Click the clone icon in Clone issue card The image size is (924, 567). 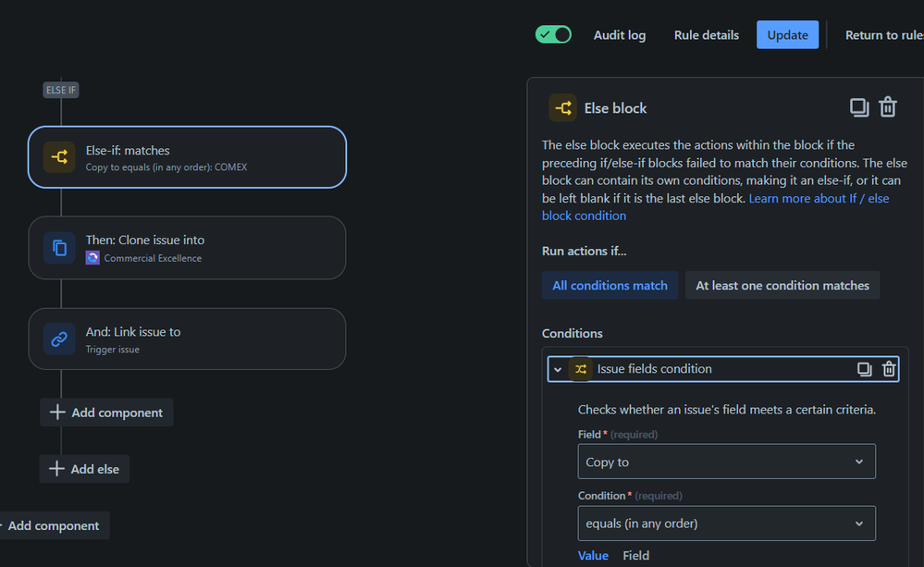point(59,248)
